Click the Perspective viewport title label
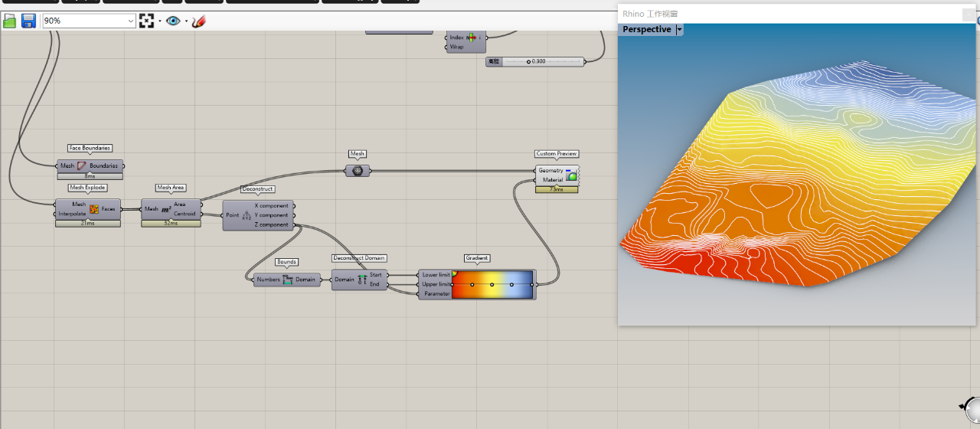Viewport: 980px width, 429px height. (646, 29)
